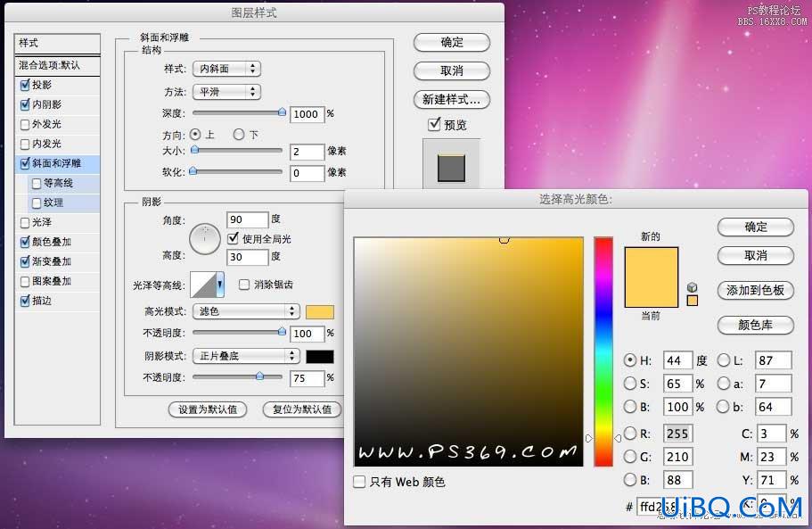
Task: Check the 内发光 checkbox
Action: click(25, 144)
